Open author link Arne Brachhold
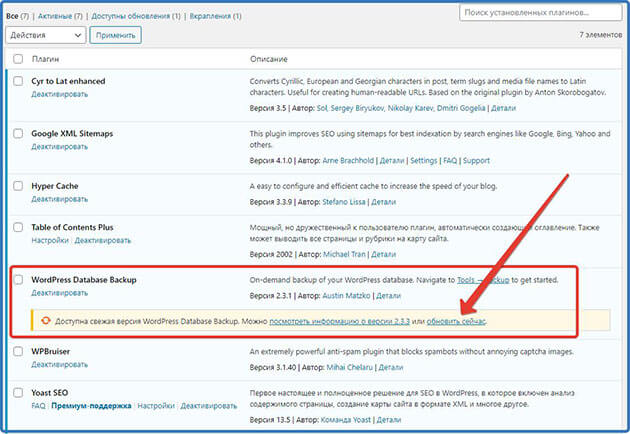The height and width of the screenshot is (434, 630). (x=348, y=161)
